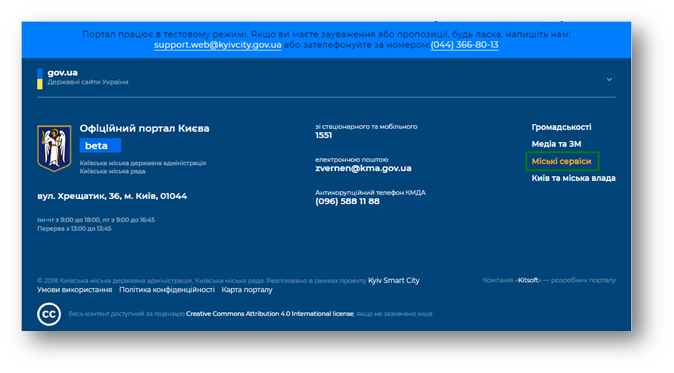Open Creative Commons Attribution 4.0 license link
Screen dimensions: 674x373
(270, 314)
